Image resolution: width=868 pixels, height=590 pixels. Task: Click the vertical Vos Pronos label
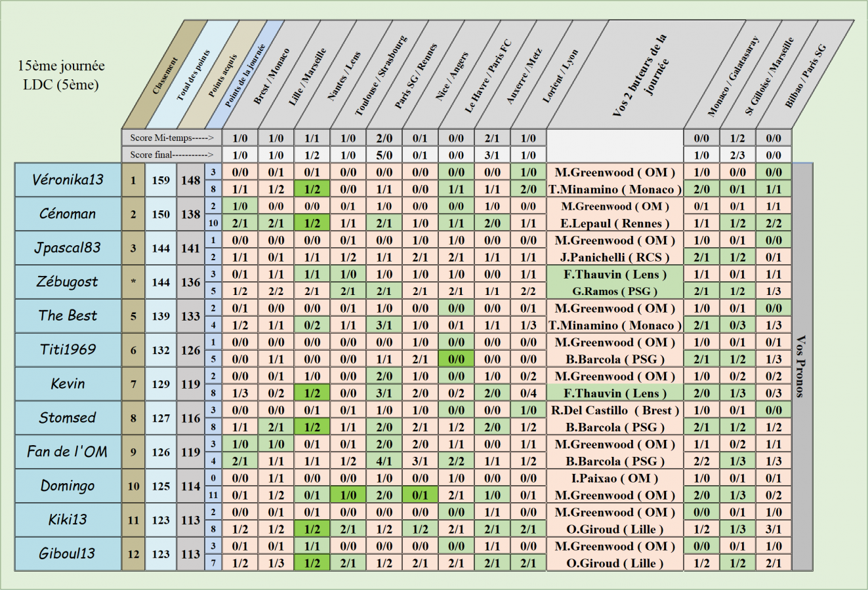[x=800, y=366]
